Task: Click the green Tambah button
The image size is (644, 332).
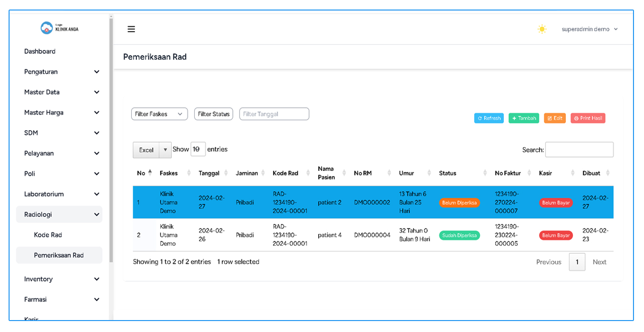Action: [524, 118]
